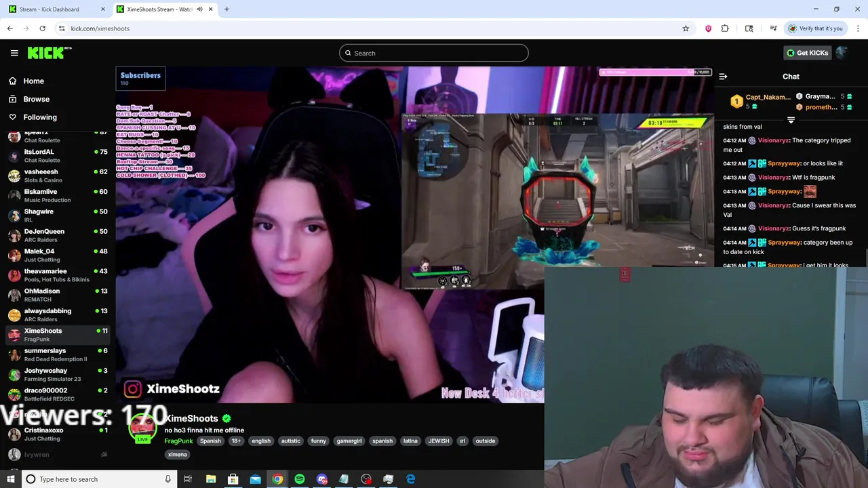Click the Get KICKs button
The width and height of the screenshot is (868, 488).
click(x=807, y=53)
